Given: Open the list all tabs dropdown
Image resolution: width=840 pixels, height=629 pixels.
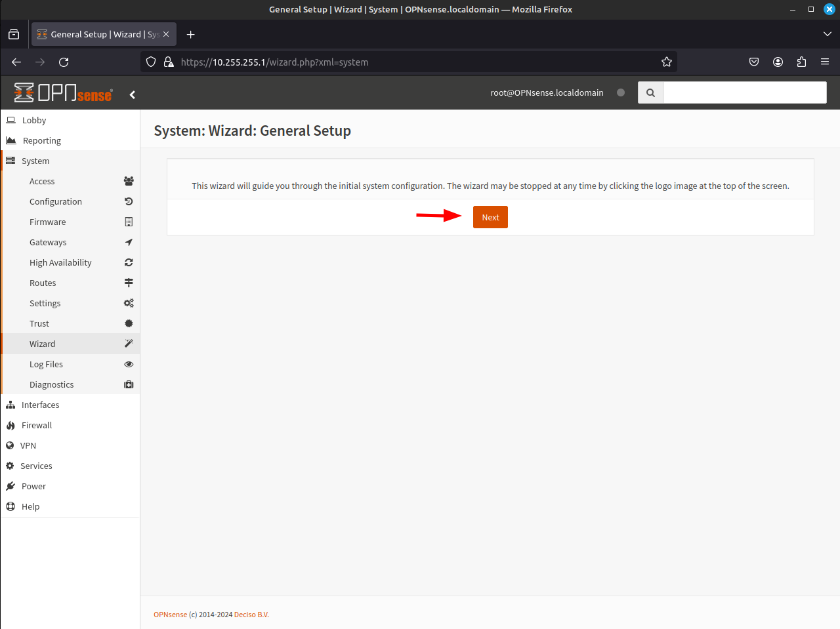Looking at the screenshot, I should click(827, 34).
